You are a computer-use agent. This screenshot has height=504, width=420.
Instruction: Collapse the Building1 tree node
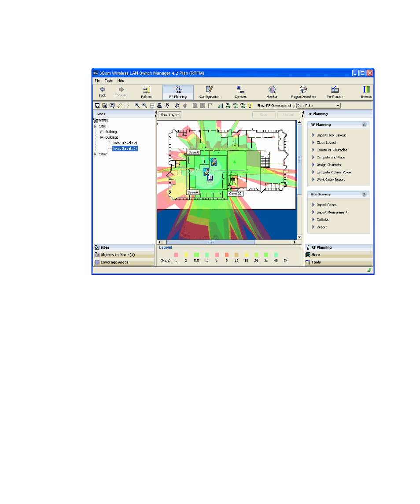click(x=102, y=137)
